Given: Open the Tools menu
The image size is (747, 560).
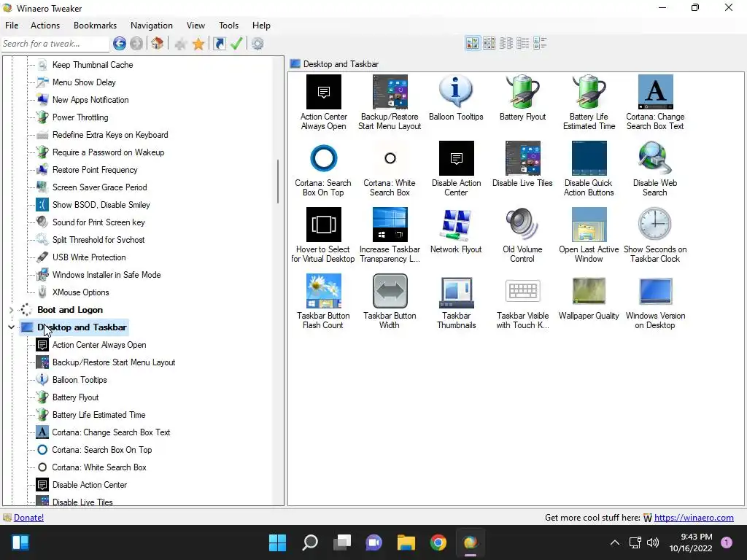Looking at the screenshot, I should click(228, 26).
